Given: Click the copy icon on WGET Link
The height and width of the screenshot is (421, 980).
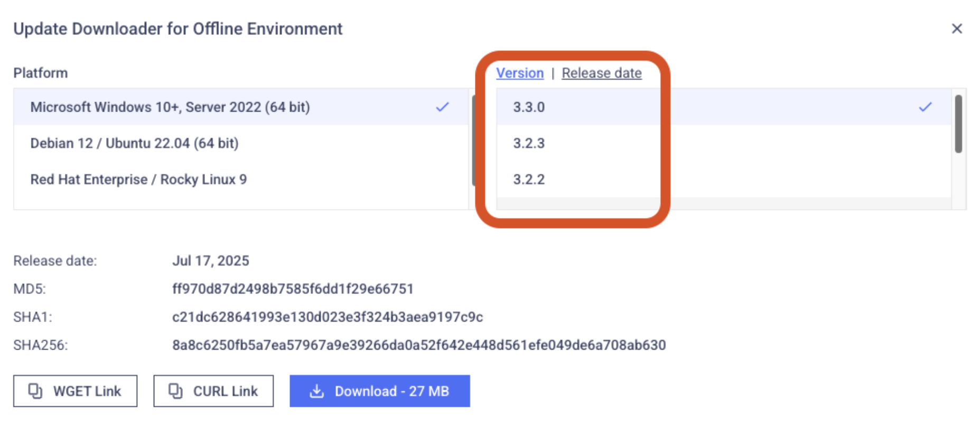Looking at the screenshot, I should tap(35, 391).
